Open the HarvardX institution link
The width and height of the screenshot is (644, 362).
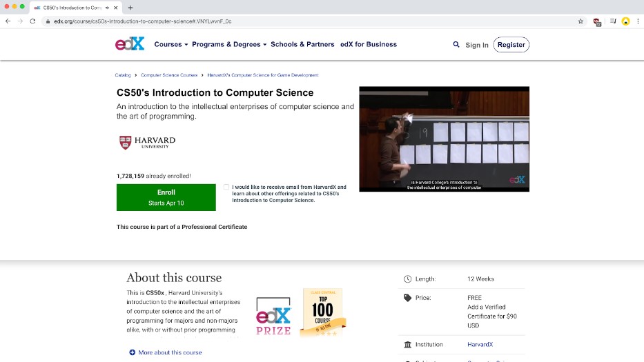pos(480,344)
